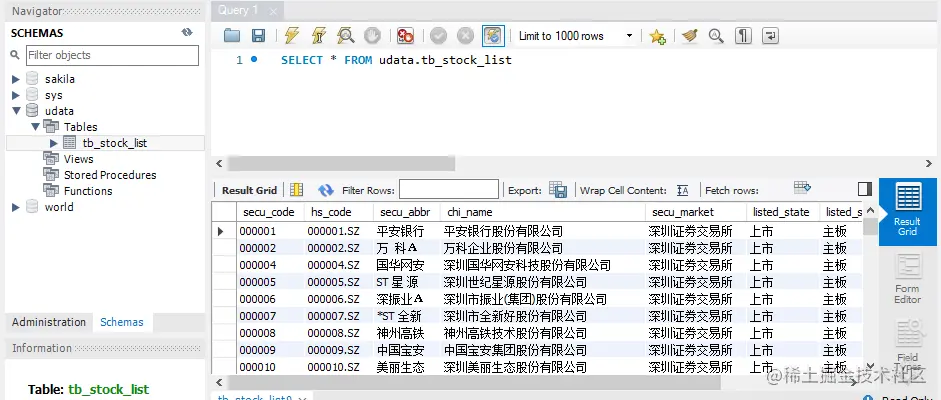Select the cell 000007.SZ
The width and height of the screenshot is (941, 400).
(339, 316)
